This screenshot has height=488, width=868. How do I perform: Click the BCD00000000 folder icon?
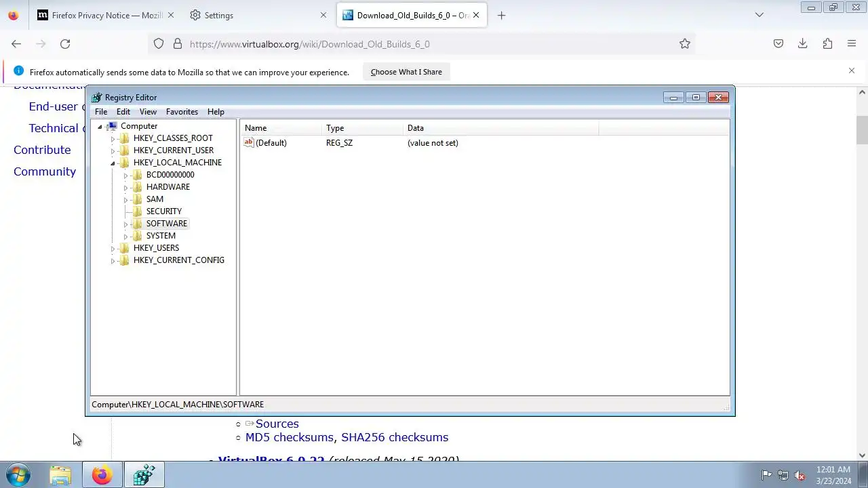click(138, 175)
